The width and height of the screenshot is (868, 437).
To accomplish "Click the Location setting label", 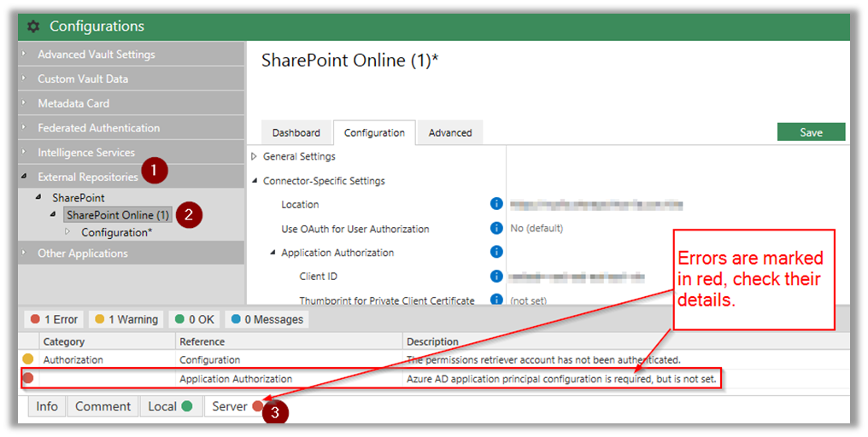I will (300, 204).
